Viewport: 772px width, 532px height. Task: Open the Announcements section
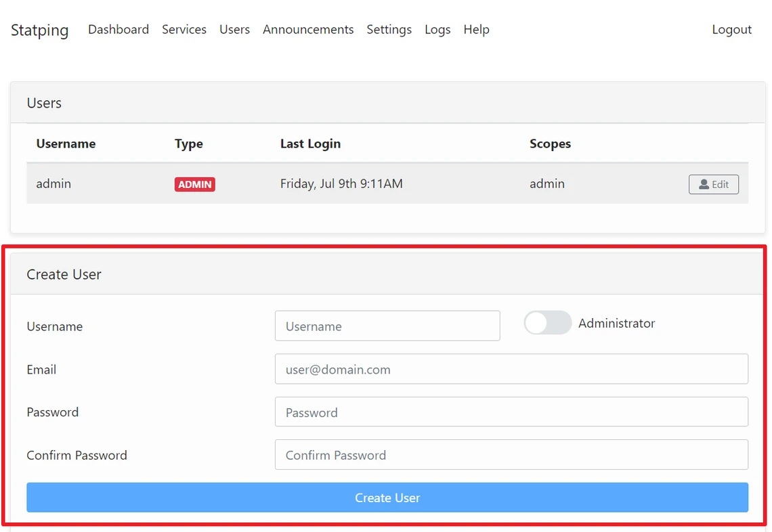click(x=308, y=30)
